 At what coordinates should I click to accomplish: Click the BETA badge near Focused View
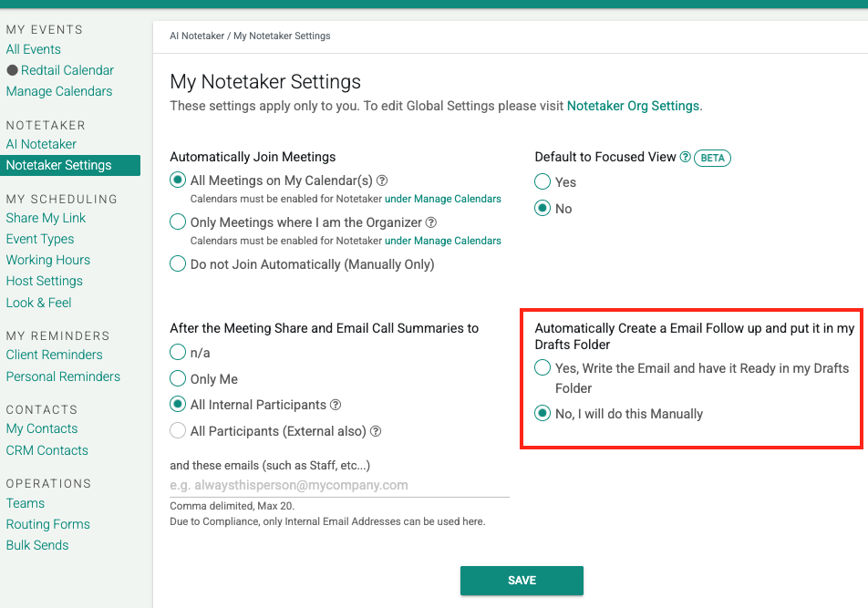pos(713,158)
